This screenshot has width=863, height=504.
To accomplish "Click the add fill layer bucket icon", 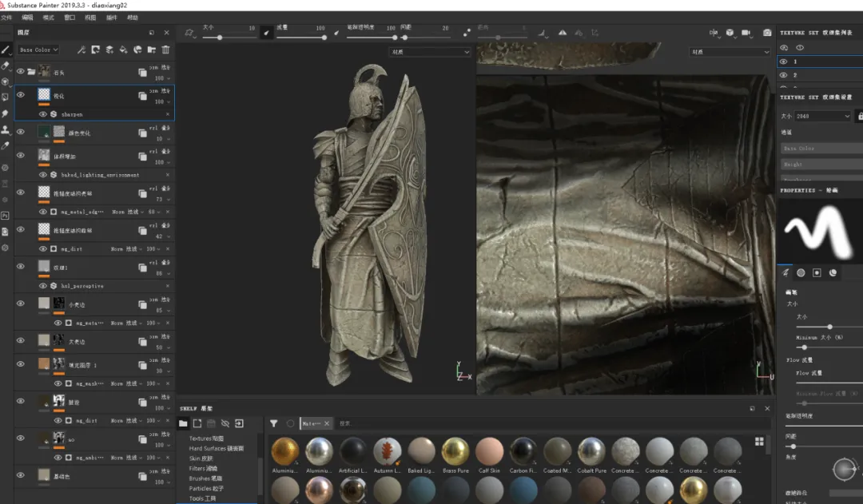I will pos(124,50).
